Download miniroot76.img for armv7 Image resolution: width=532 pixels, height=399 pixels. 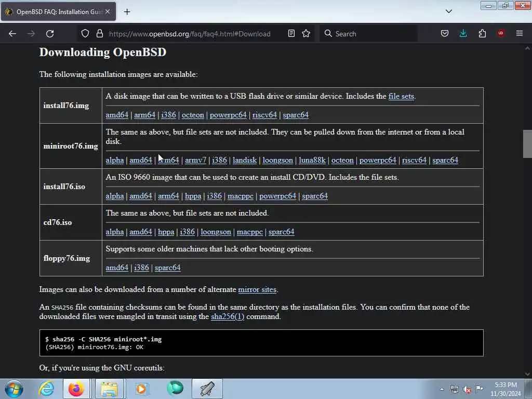(195, 160)
